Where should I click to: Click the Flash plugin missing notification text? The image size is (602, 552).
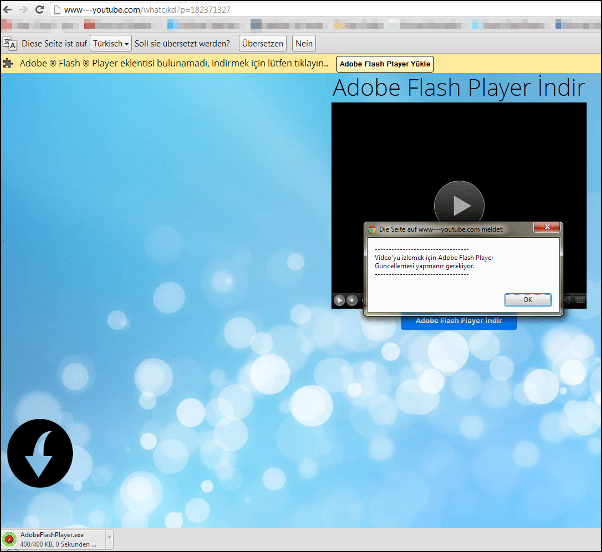pyautogui.click(x=174, y=63)
